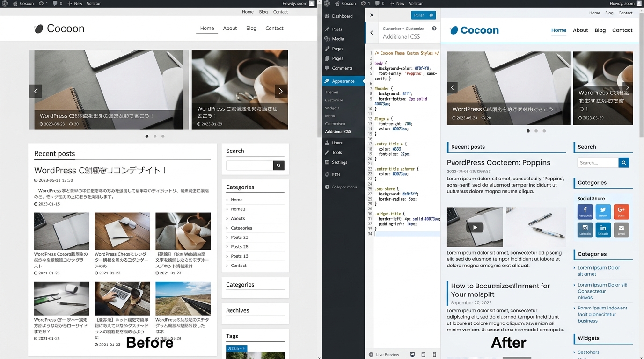Close the Customizer with the X icon
This screenshot has height=359, width=644.
372,15
